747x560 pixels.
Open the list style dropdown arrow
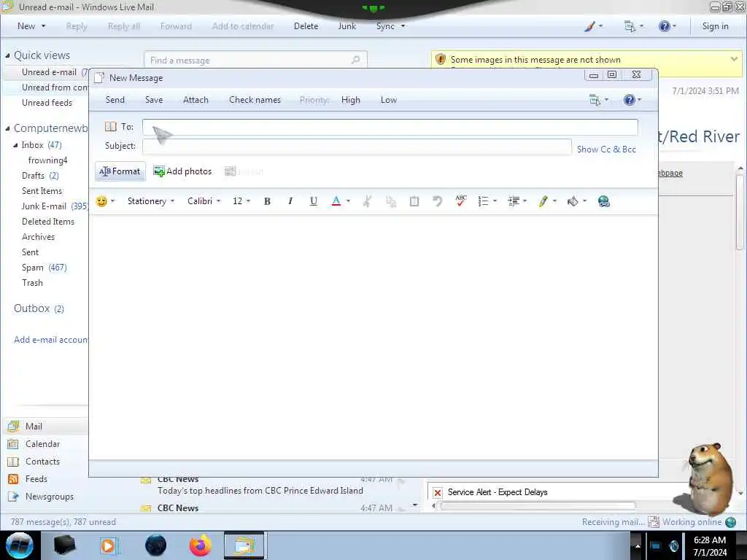[495, 201]
